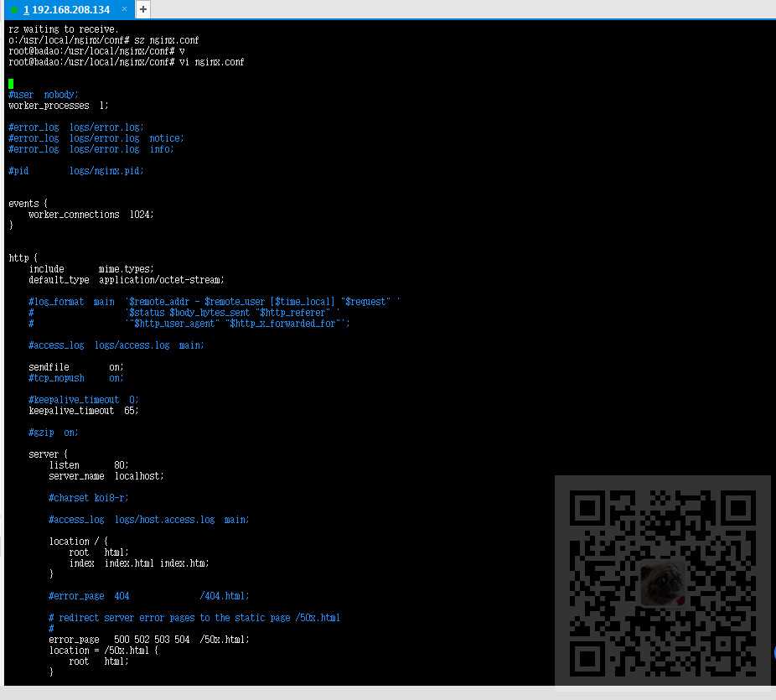Click 'server_name localhost;' line
The height and width of the screenshot is (700, 776).
106,475
